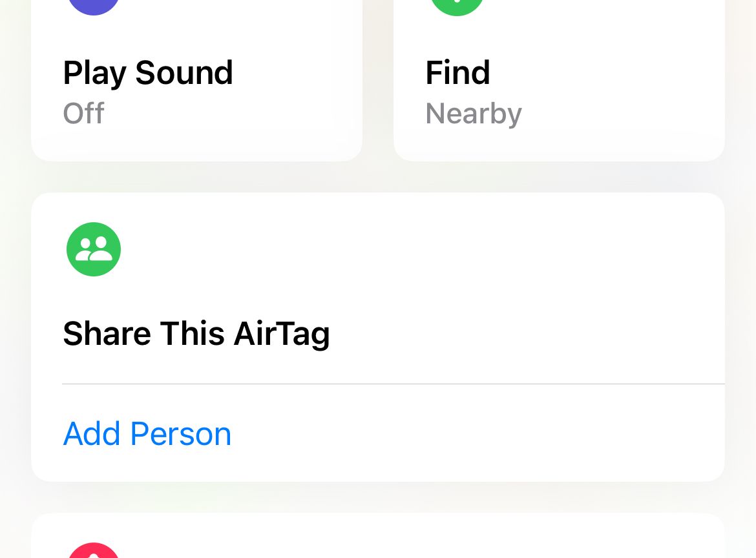Click the "Find" title text
The height and width of the screenshot is (558, 756).
457,72
